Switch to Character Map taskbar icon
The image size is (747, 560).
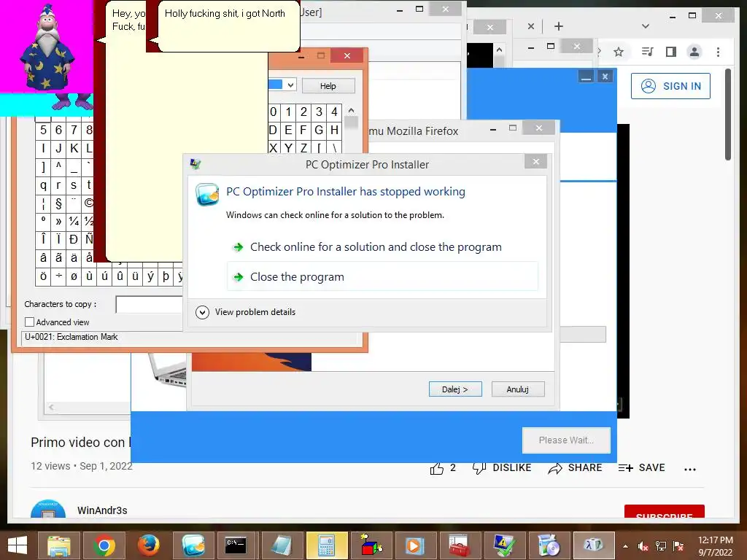coord(594,545)
